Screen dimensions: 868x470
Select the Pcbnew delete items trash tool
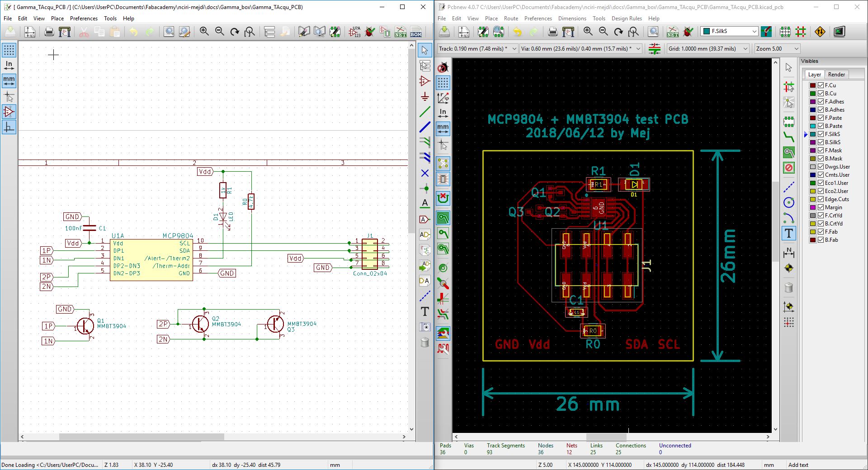coord(788,287)
